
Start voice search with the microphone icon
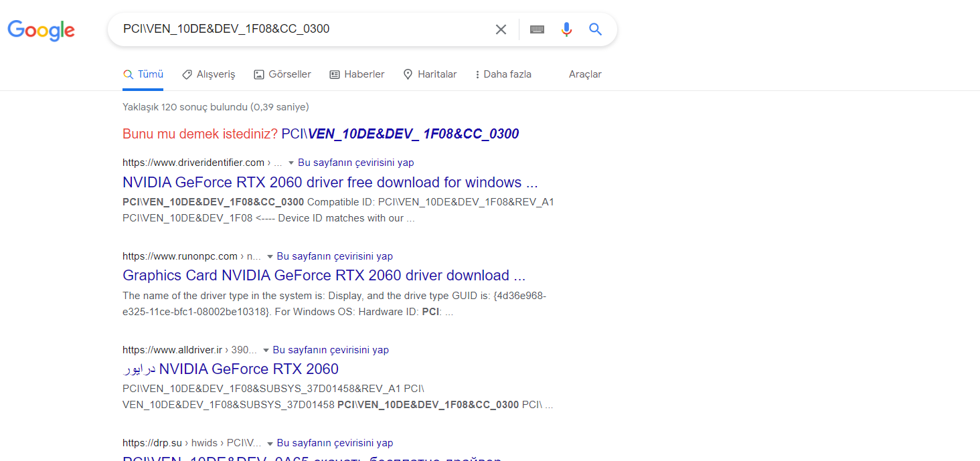(566, 29)
